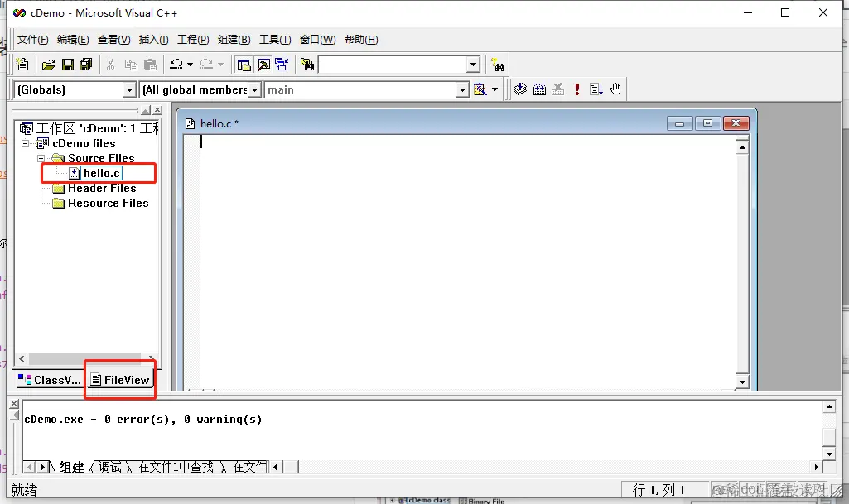Minimize the hello.c document window
849x504 pixels.
tap(679, 124)
